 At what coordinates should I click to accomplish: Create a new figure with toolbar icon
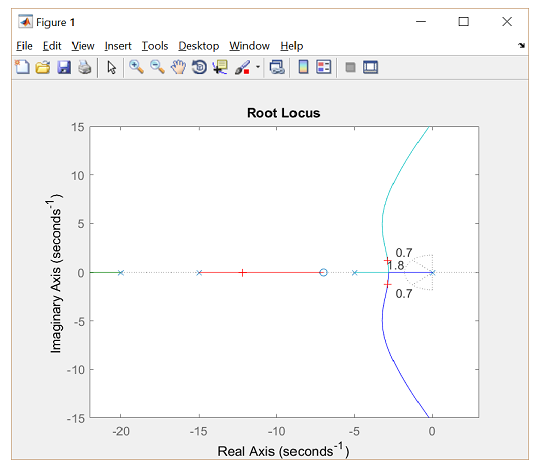tap(22, 67)
